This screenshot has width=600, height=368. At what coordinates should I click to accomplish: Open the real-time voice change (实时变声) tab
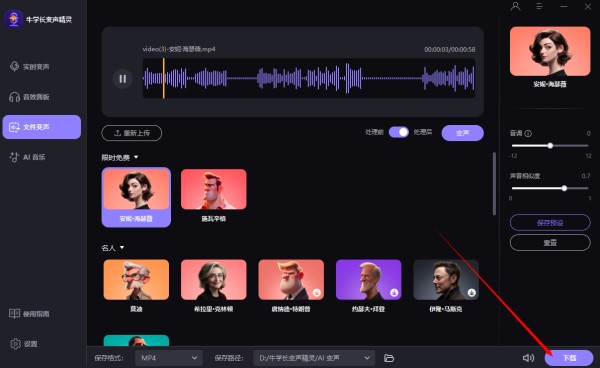click(x=42, y=67)
